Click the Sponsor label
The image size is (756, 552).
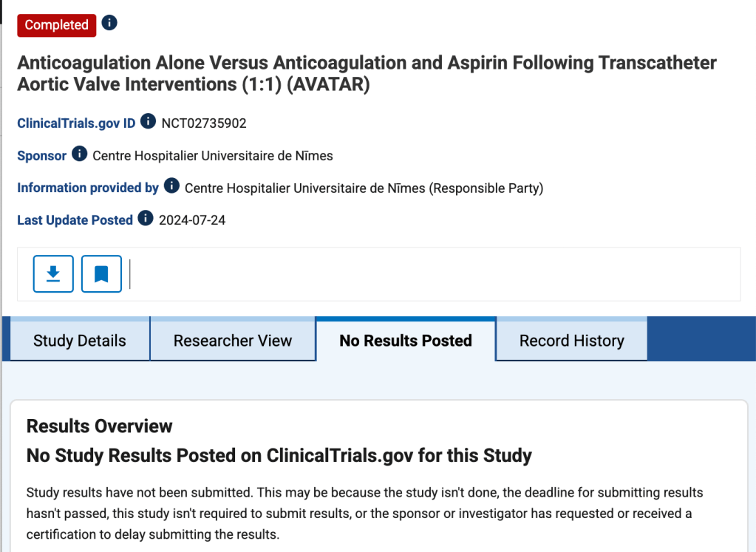[x=41, y=156]
